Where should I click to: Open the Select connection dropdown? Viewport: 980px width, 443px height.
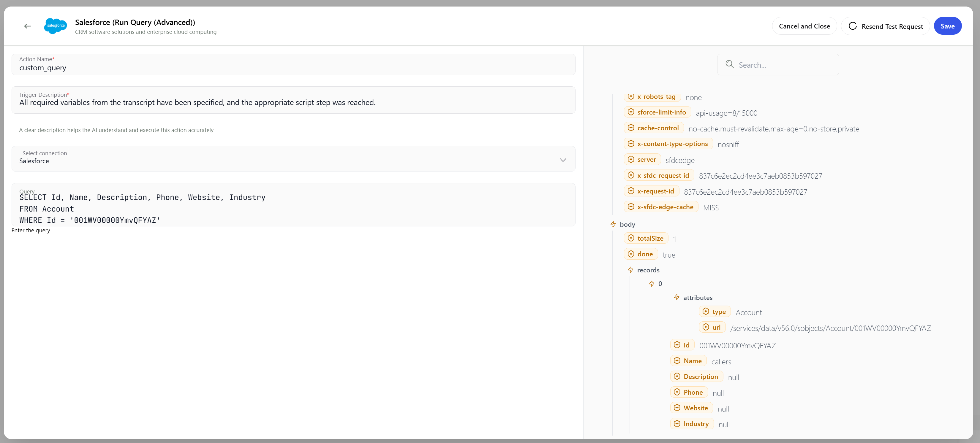pos(293,158)
